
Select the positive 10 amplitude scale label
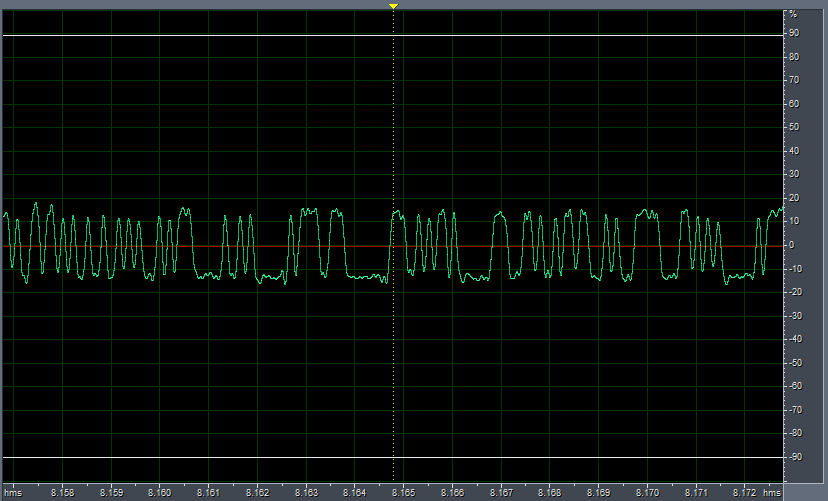pos(794,221)
